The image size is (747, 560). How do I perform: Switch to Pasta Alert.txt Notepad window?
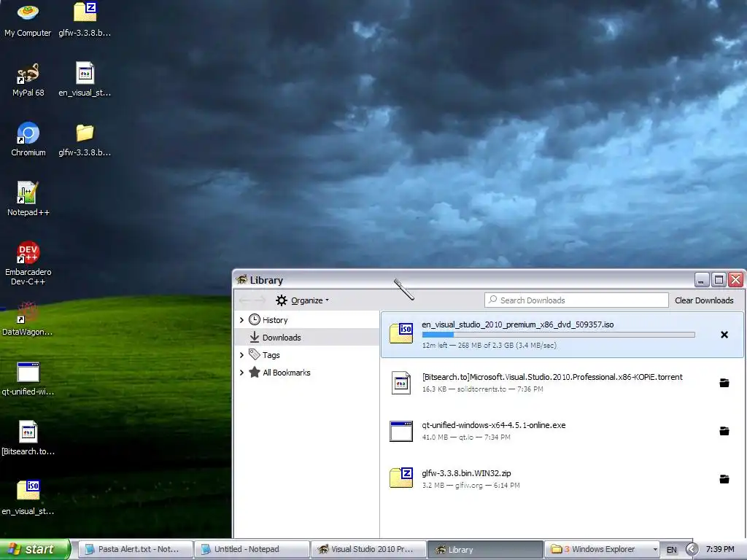(x=135, y=550)
